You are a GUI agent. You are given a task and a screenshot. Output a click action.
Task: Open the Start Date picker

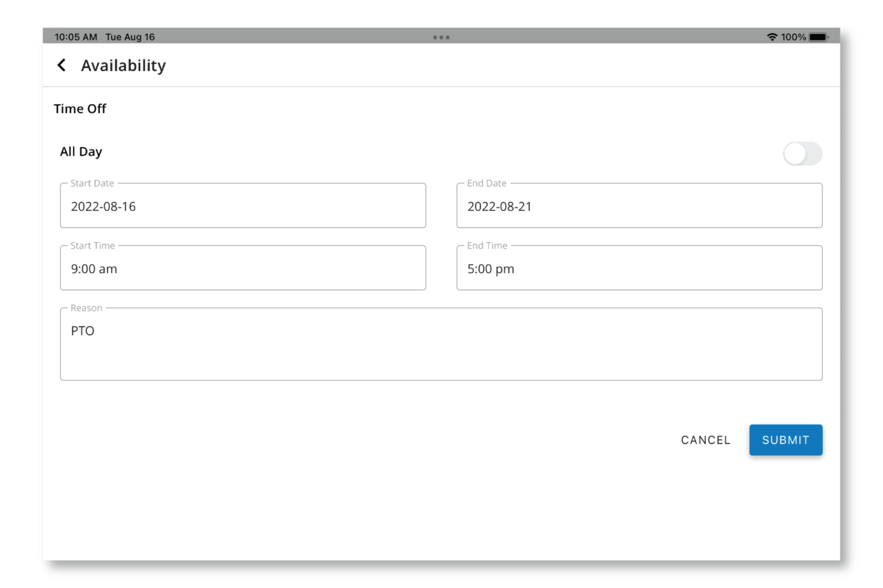click(243, 205)
